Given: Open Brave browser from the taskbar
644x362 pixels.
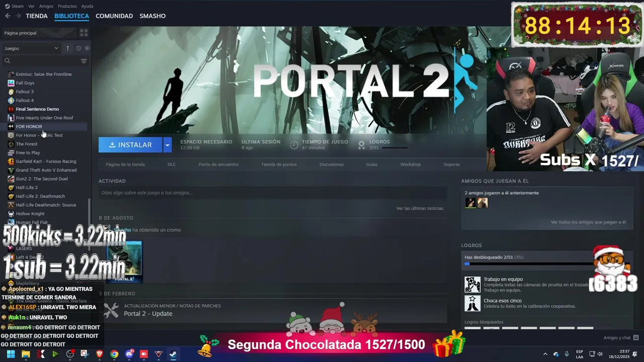Looking at the screenshot, I should (x=100, y=354).
